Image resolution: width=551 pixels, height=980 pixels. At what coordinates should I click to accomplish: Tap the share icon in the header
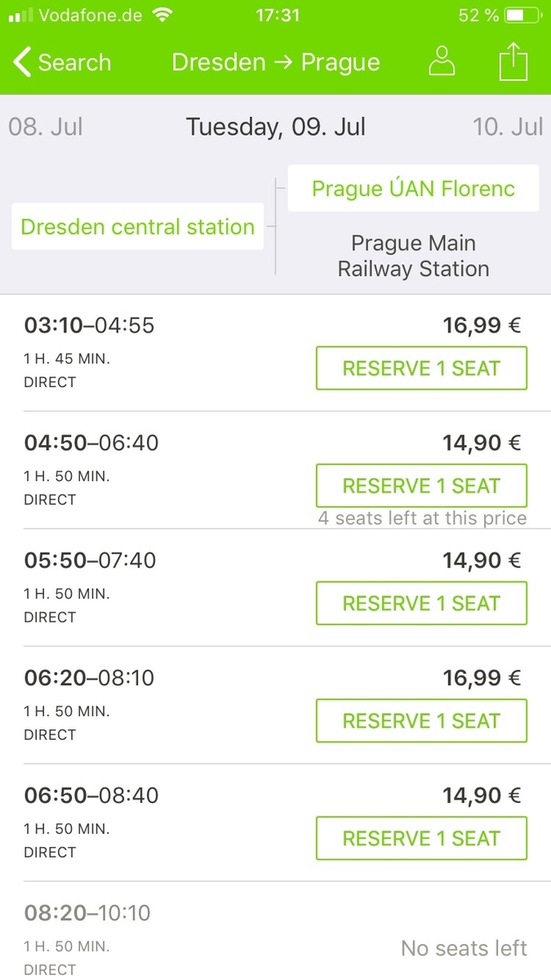513,61
